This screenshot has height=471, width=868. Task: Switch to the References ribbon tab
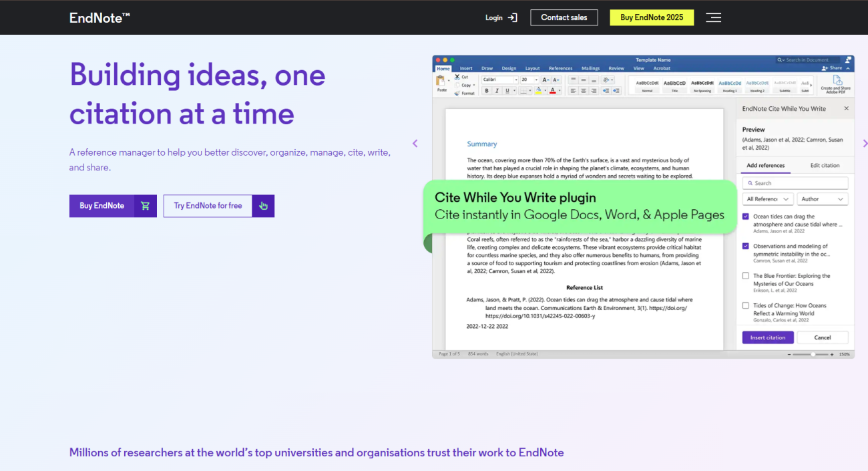coord(561,68)
